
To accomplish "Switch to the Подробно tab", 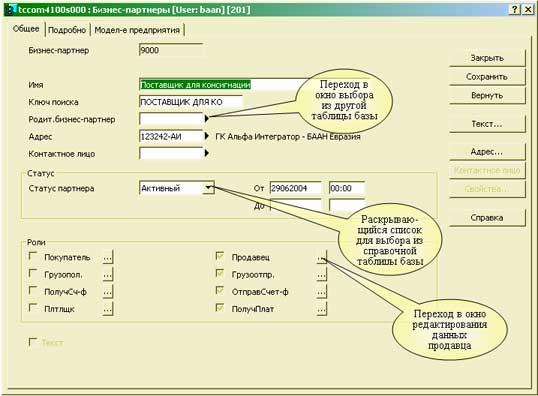I will coord(67,30).
